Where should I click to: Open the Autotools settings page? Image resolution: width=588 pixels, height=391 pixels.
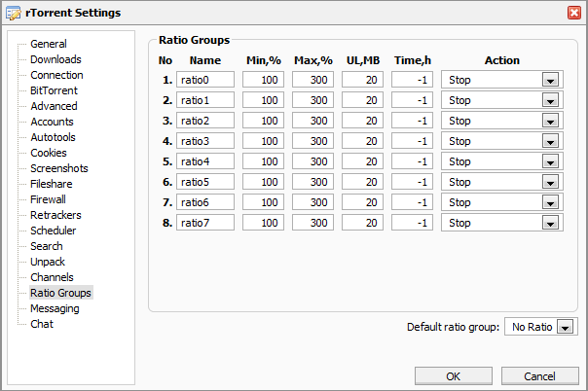point(54,137)
